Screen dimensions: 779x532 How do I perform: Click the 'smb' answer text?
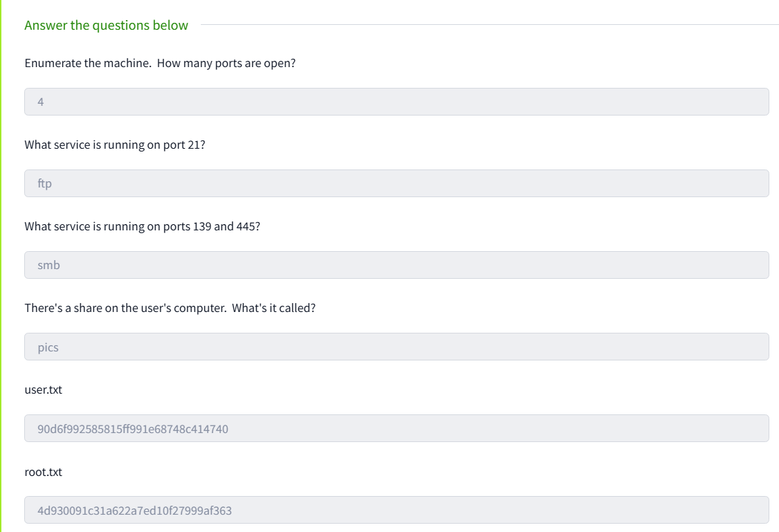click(x=48, y=265)
